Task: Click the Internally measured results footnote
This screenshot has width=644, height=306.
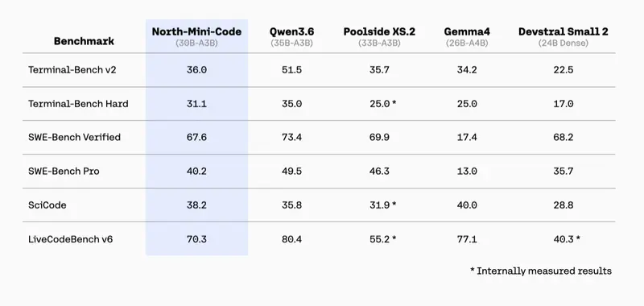Action: pyautogui.click(x=541, y=271)
